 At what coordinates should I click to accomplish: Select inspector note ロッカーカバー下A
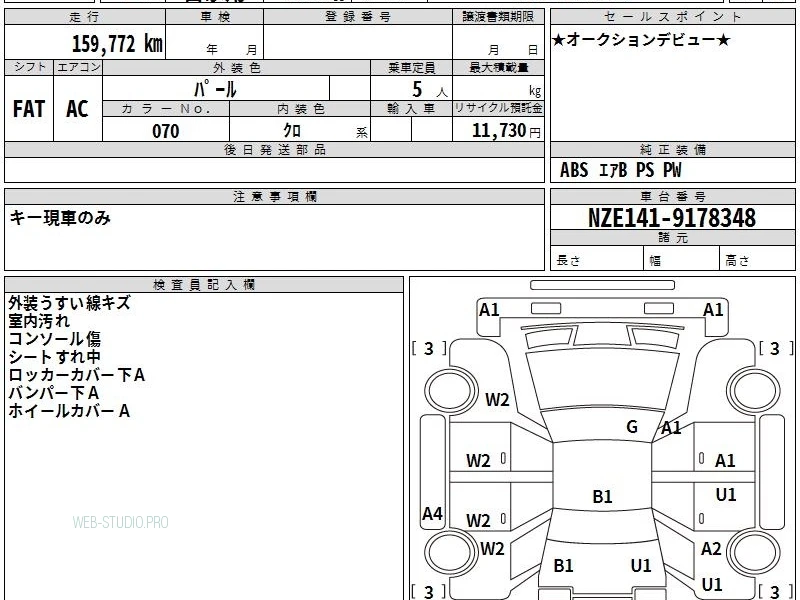coord(77,375)
